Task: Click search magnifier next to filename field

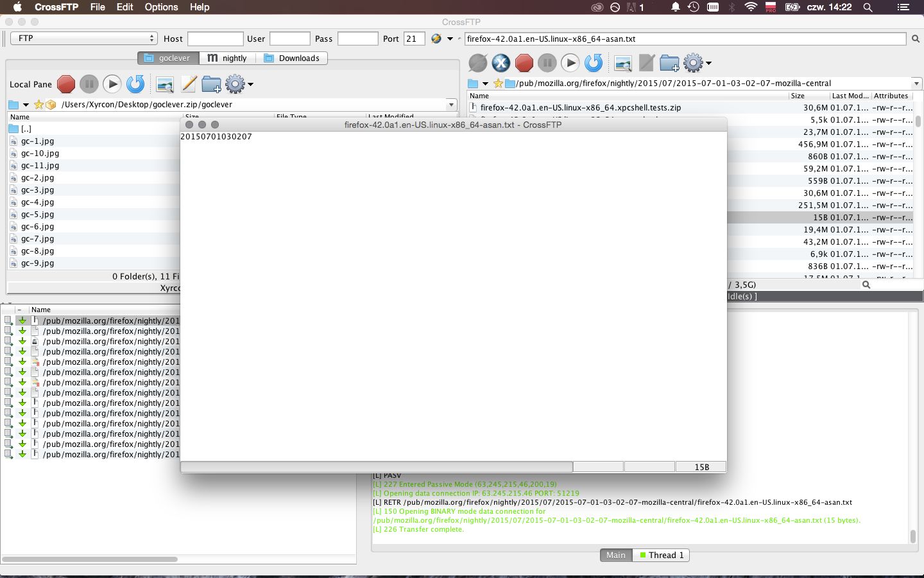Action: point(916,39)
